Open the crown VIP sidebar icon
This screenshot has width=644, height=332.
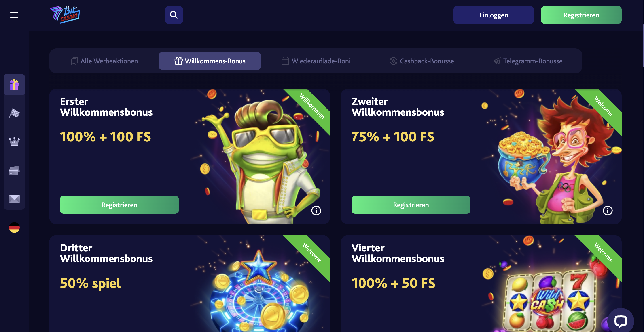14,142
